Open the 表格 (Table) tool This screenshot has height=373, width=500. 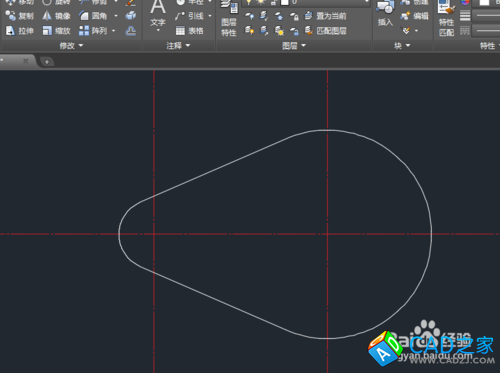click(x=190, y=31)
